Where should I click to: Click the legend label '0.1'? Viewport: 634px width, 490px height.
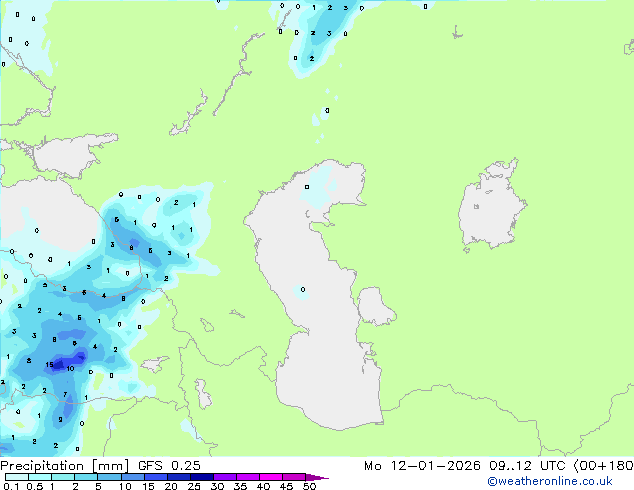(x=11, y=486)
